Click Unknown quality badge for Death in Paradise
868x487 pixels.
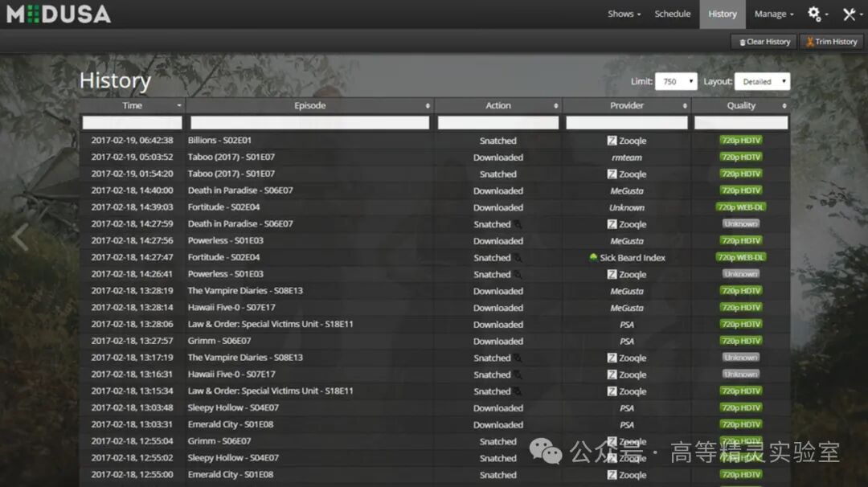741,224
